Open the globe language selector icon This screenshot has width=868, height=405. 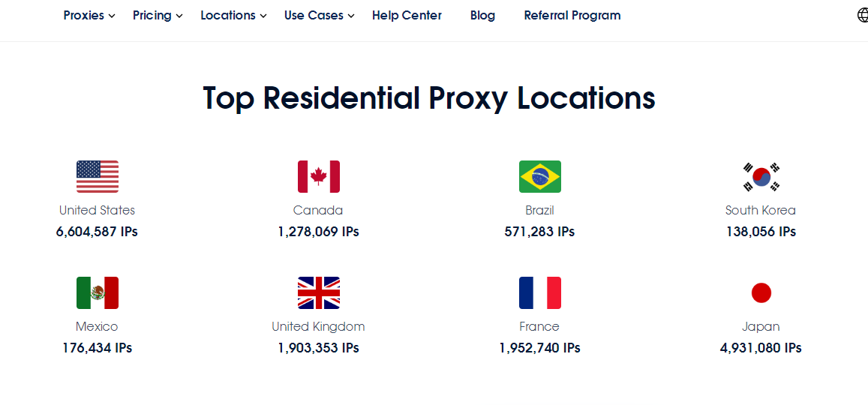point(863,16)
